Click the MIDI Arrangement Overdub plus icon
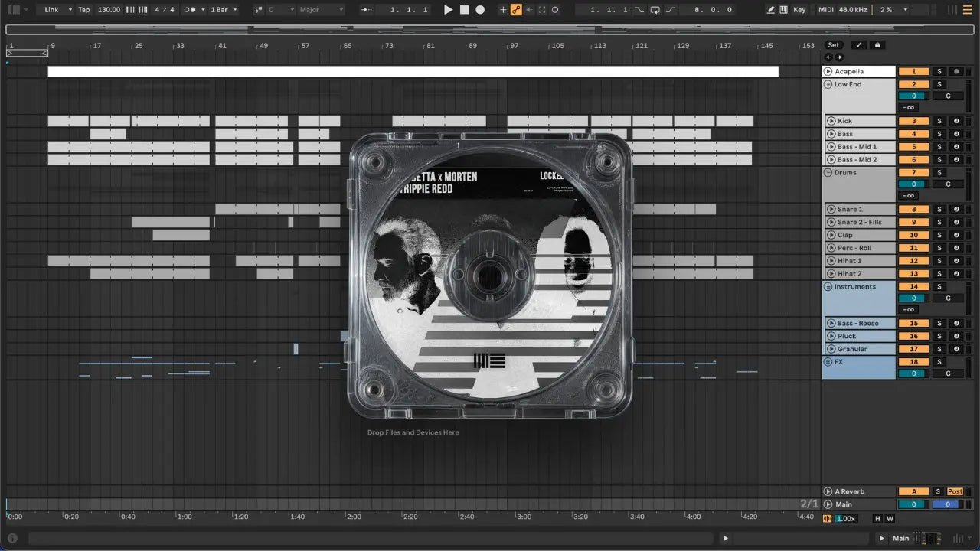The image size is (980, 551). (x=503, y=10)
